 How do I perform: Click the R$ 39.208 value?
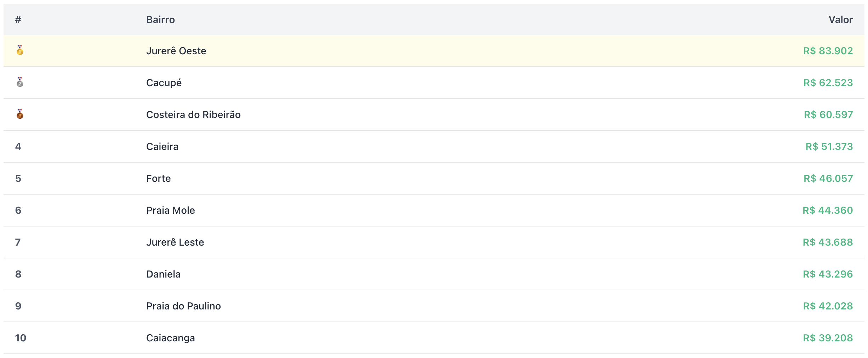tap(828, 338)
